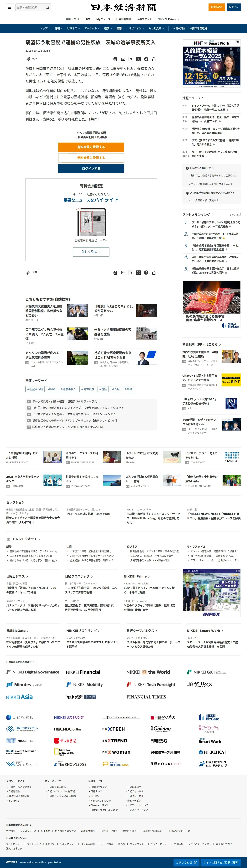The image size is (247, 868).
Task: Open ranking item 1 about アサヒGHD
Action: point(216,224)
